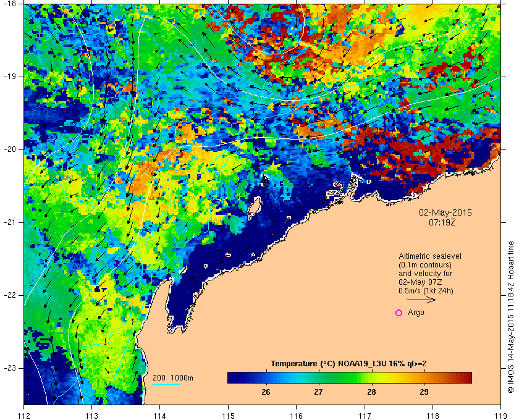Click the temperature color bar
This screenshot has height=420, width=519.
(x=350, y=377)
